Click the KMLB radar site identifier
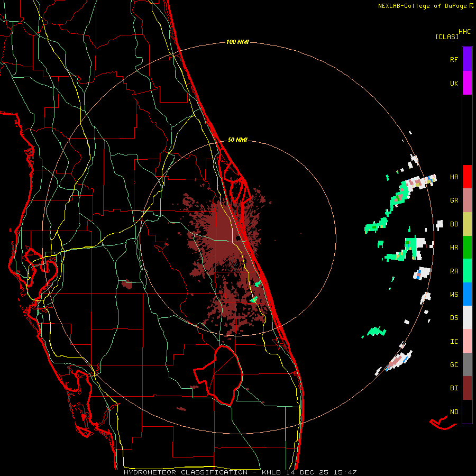 (x=272, y=472)
